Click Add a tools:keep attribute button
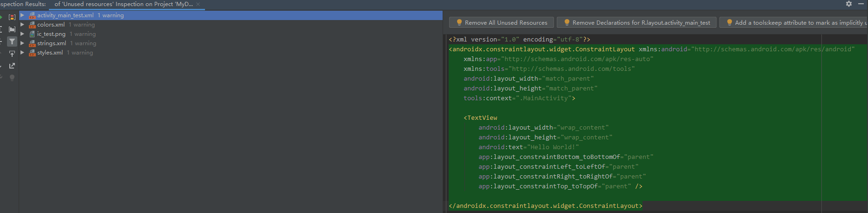Image resolution: width=868 pixels, height=213 pixels. tap(793, 22)
